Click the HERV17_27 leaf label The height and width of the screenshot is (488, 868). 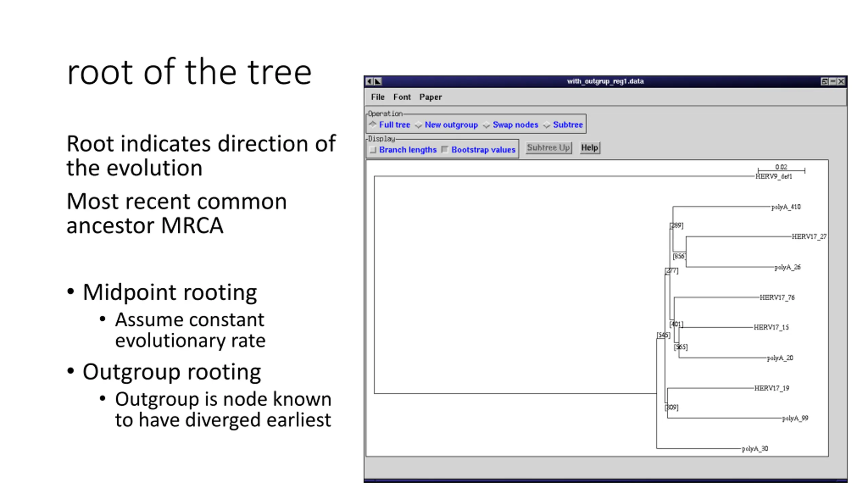(x=809, y=237)
